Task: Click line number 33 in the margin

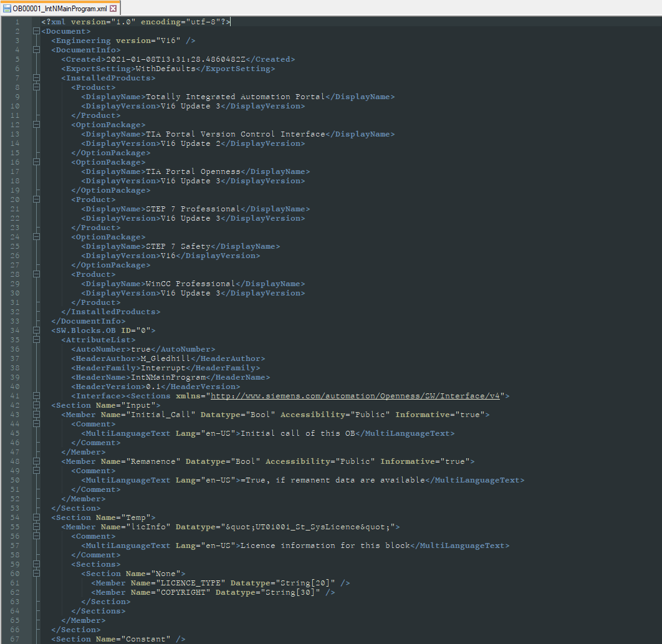Action: coord(15,321)
